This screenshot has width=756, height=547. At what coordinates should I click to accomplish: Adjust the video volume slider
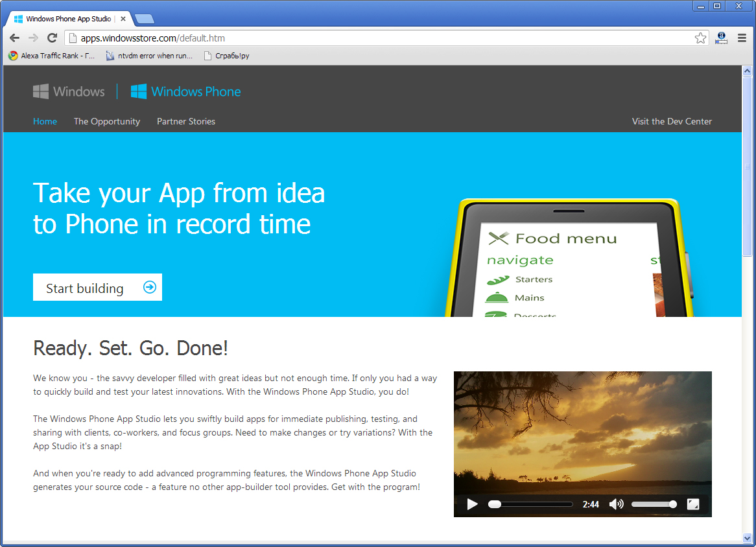(654, 504)
